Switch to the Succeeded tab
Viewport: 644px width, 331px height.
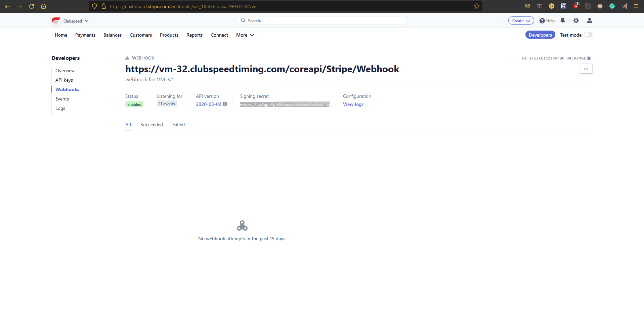(x=152, y=125)
